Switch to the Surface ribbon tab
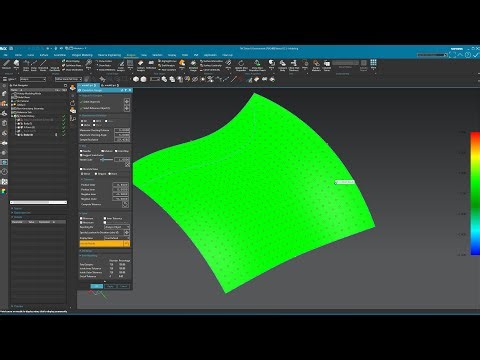Viewport: 480px width, 360px height. (x=44, y=55)
